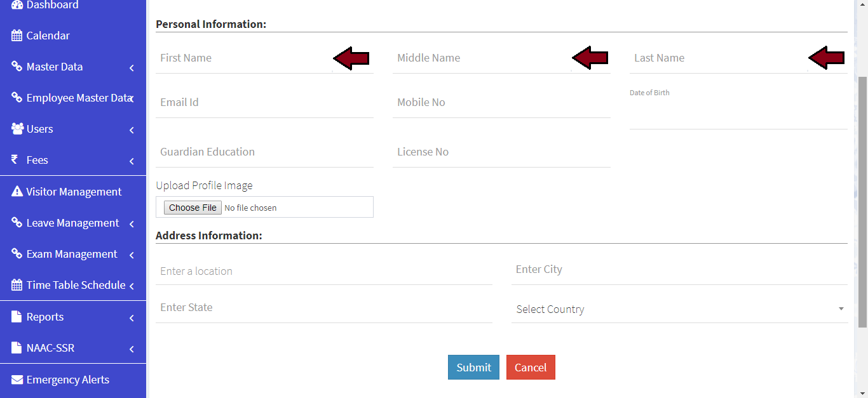Click the Emergency Alerts envelope icon
Screen dimensions: 868x398
[x=17, y=380]
